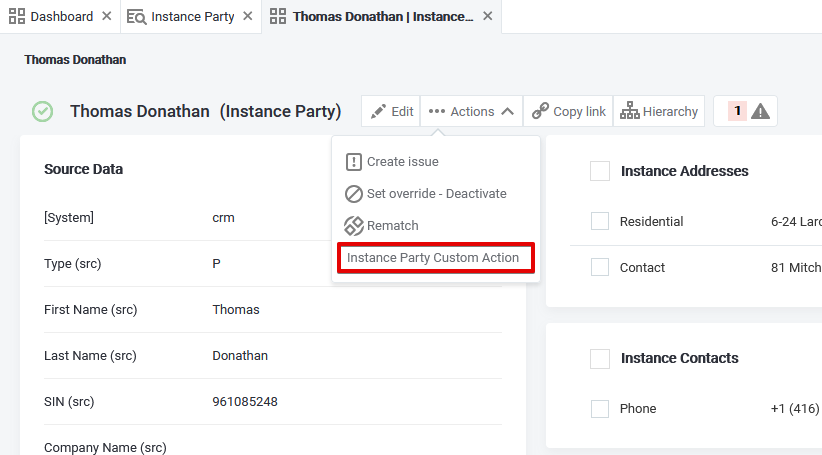Check the Phone contact checkbox
The height and width of the screenshot is (455, 822).
[600, 409]
